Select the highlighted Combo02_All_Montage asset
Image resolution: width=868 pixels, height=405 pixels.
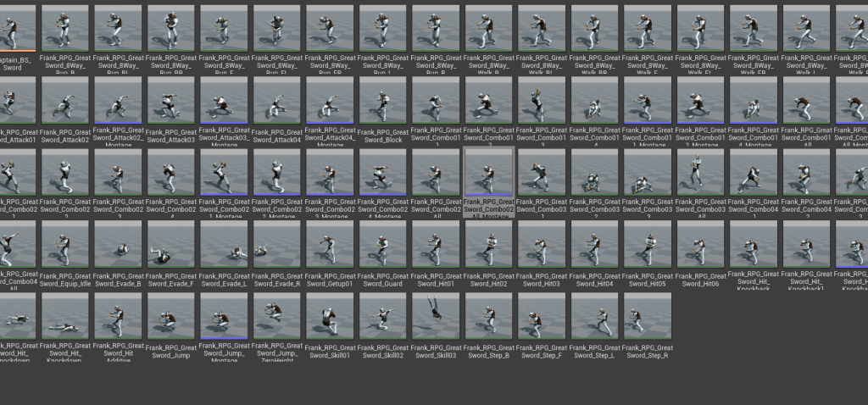tap(489, 173)
